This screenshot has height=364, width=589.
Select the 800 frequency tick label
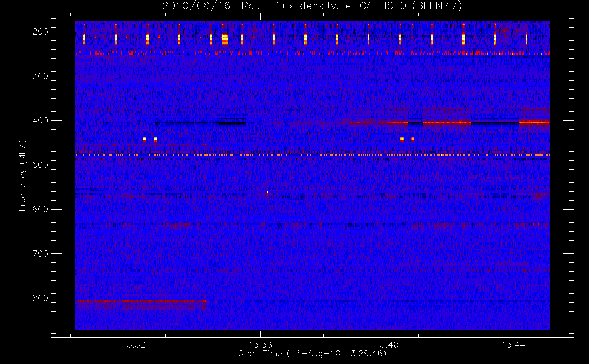(x=40, y=298)
